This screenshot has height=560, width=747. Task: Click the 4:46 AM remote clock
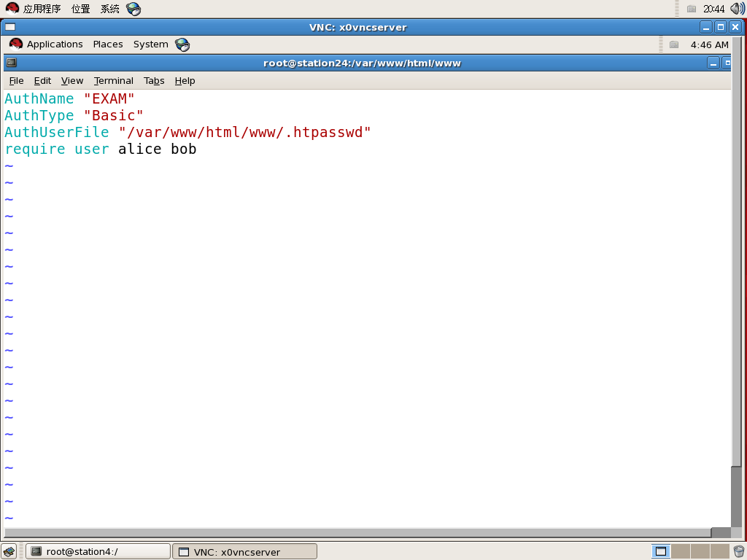click(709, 44)
